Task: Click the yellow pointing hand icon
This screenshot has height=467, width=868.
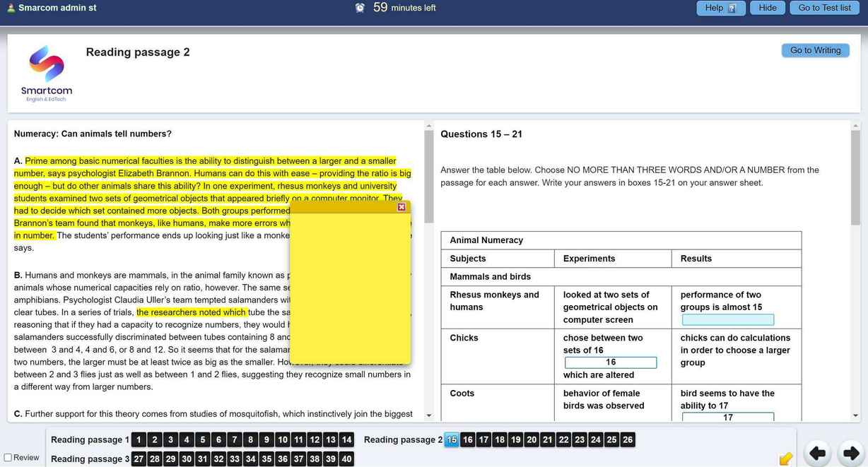Action: coord(785,459)
